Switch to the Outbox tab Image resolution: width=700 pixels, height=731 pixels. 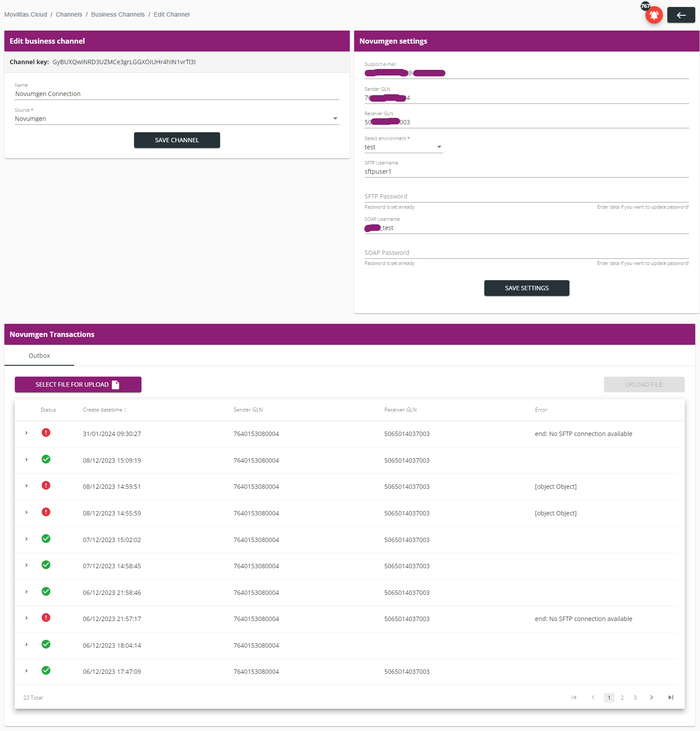click(39, 356)
